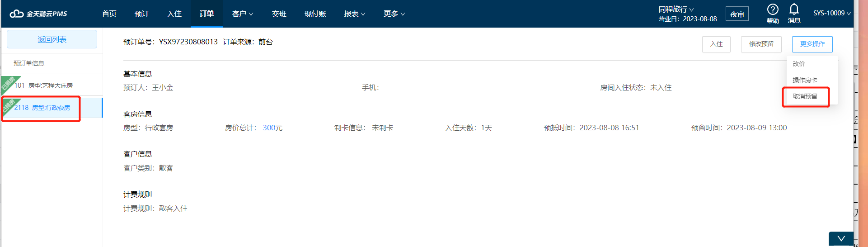Open the 预订 menu tab

pos(142,14)
